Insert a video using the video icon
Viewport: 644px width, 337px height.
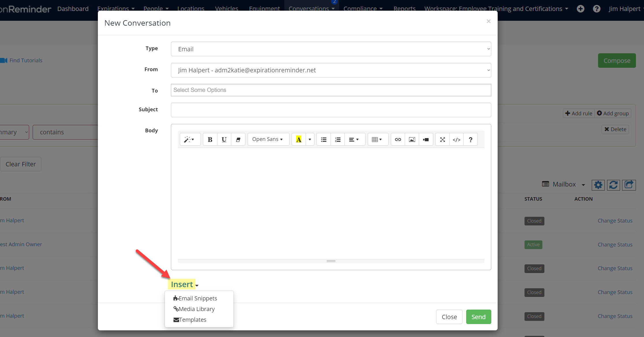point(426,139)
